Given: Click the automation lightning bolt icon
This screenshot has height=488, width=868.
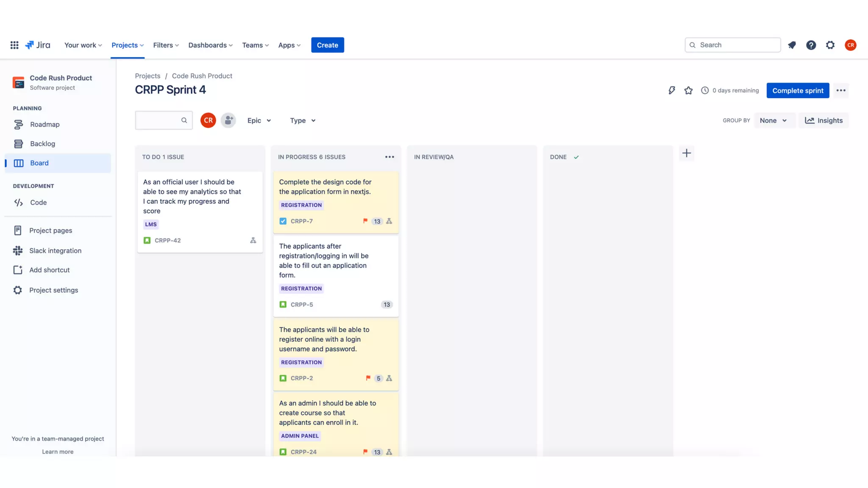Looking at the screenshot, I should coord(671,90).
